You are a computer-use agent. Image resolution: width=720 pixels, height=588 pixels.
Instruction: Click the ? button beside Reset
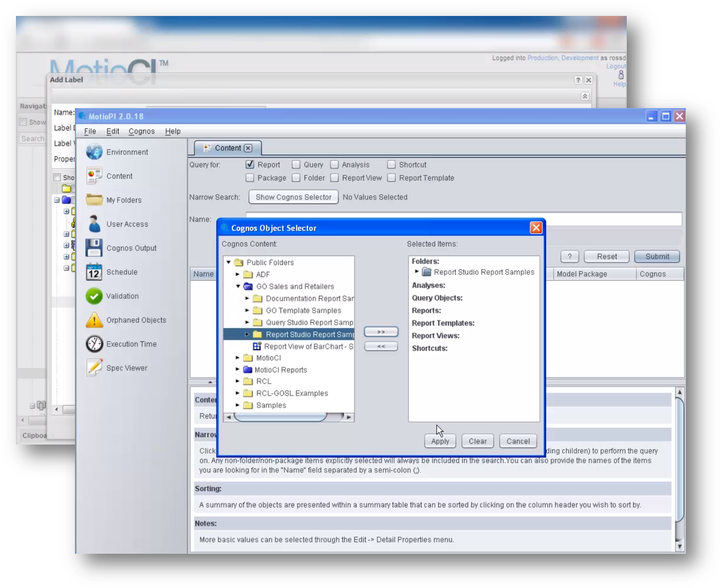click(x=570, y=257)
